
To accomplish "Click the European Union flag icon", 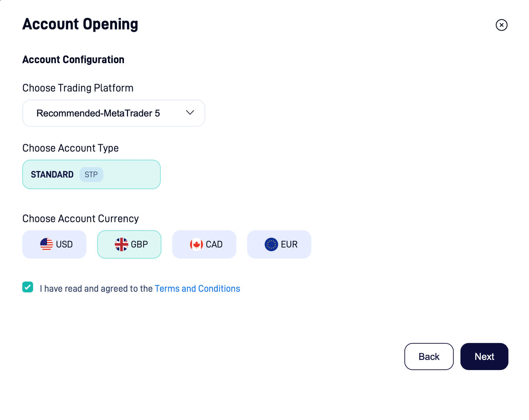I will [x=271, y=244].
